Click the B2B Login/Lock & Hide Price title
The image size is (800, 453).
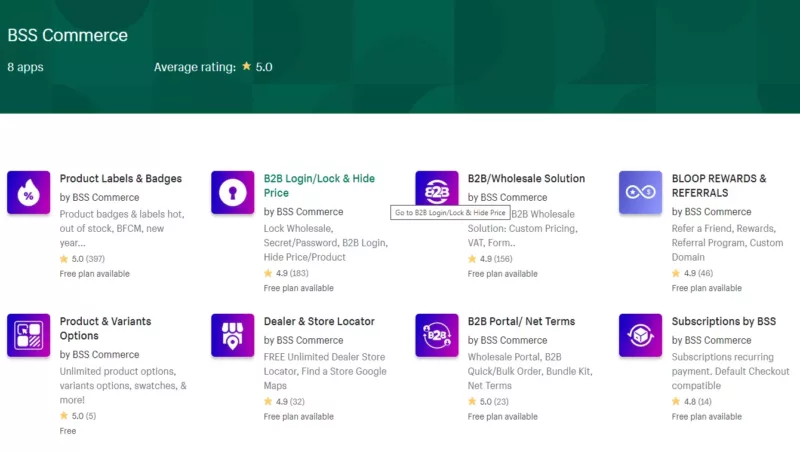coord(319,186)
